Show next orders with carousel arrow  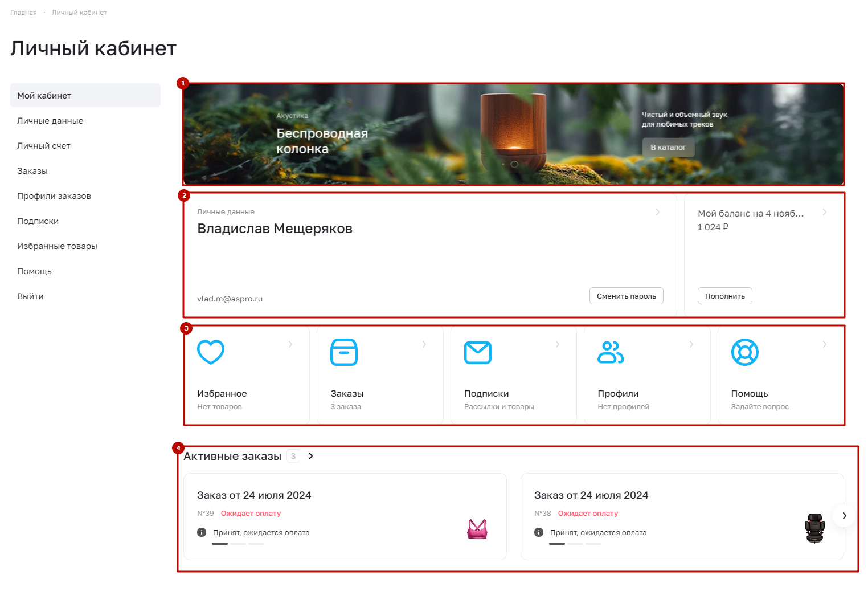tap(844, 516)
